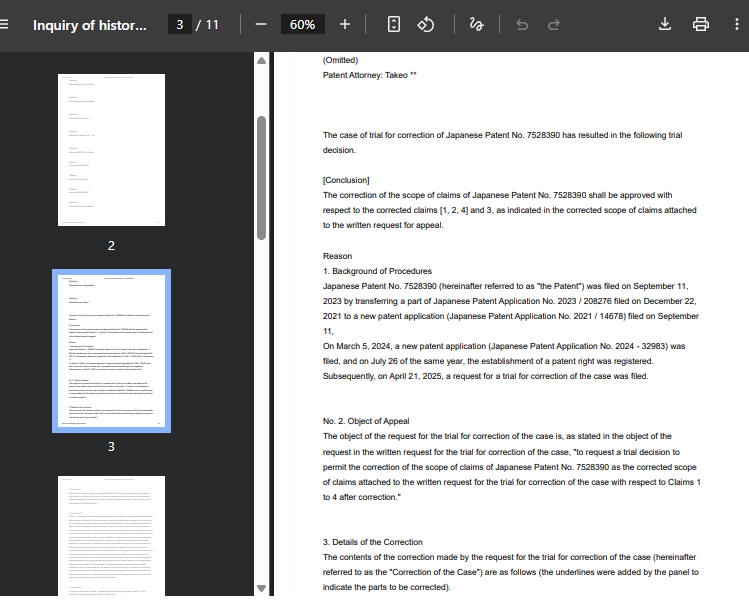Open the More actions three-dot menu
This screenshot has height=600, width=749.
[x=737, y=24]
